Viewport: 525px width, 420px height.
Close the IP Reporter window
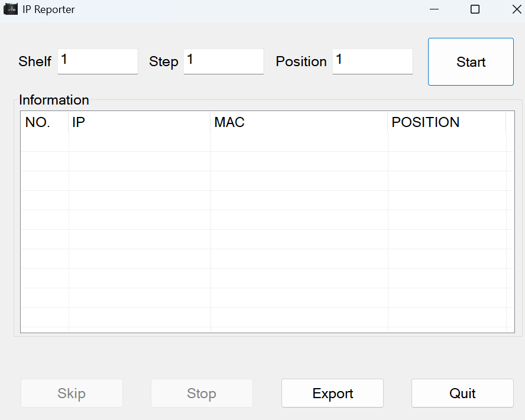[517, 9]
